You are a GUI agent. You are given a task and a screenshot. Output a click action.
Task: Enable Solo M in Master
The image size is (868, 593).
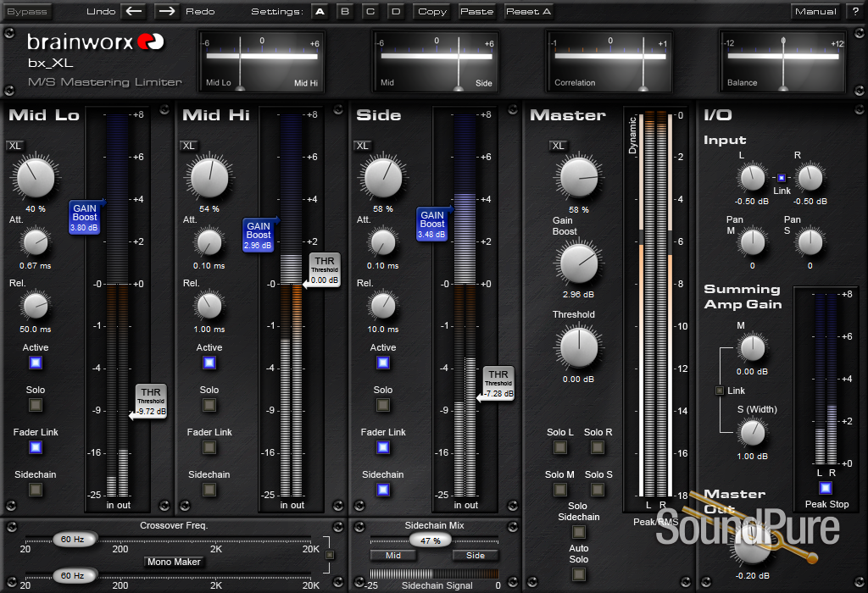coord(560,490)
